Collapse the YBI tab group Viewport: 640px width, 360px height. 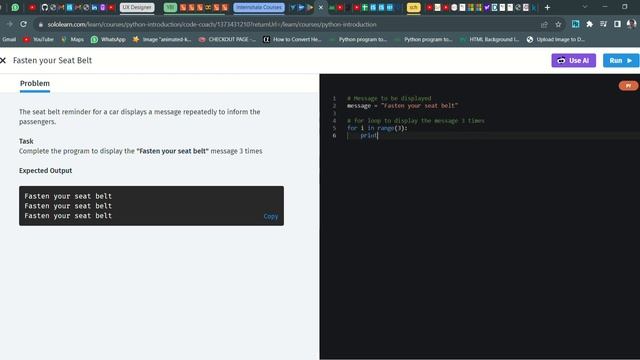pyautogui.click(x=170, y=7)
